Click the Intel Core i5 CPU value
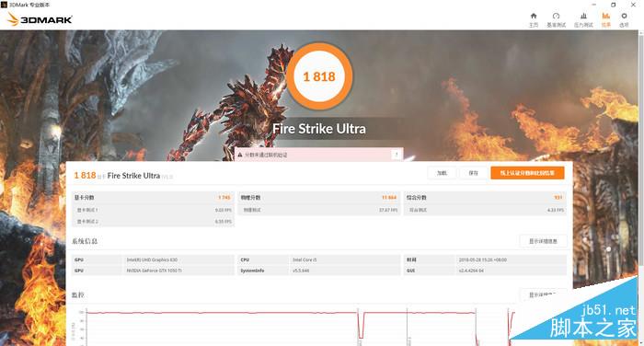The image size is (644, 346). click(305, 259)
